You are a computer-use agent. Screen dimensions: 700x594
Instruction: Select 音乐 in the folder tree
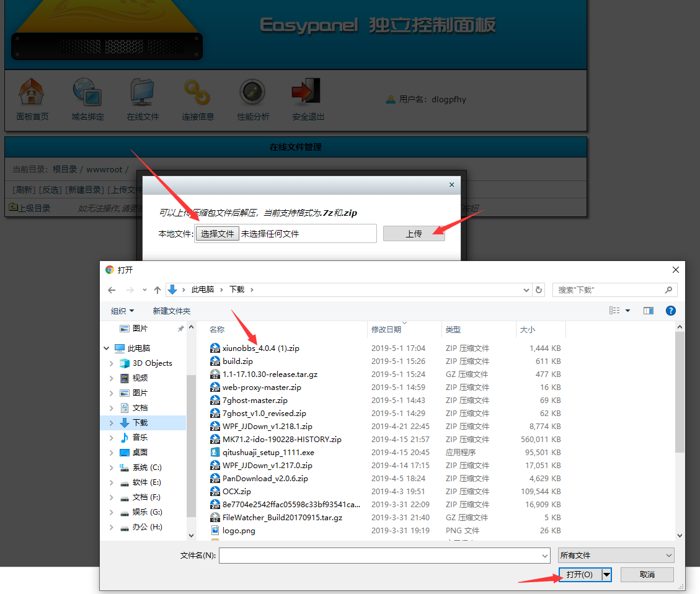tap(140, 437)
